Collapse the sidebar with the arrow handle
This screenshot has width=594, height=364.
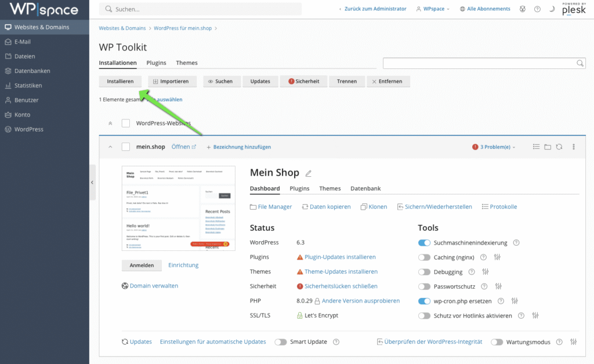pyautogui.click(x=92, y=183)
